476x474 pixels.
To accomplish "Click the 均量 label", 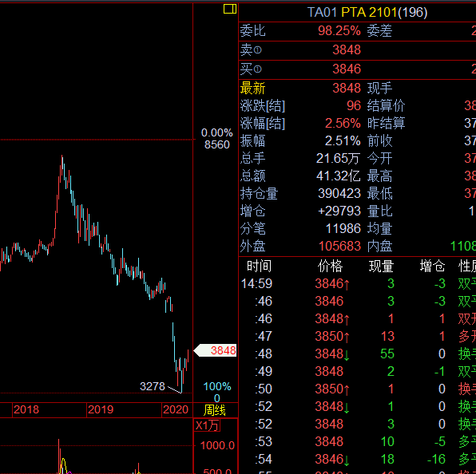I will pos(380,228).
